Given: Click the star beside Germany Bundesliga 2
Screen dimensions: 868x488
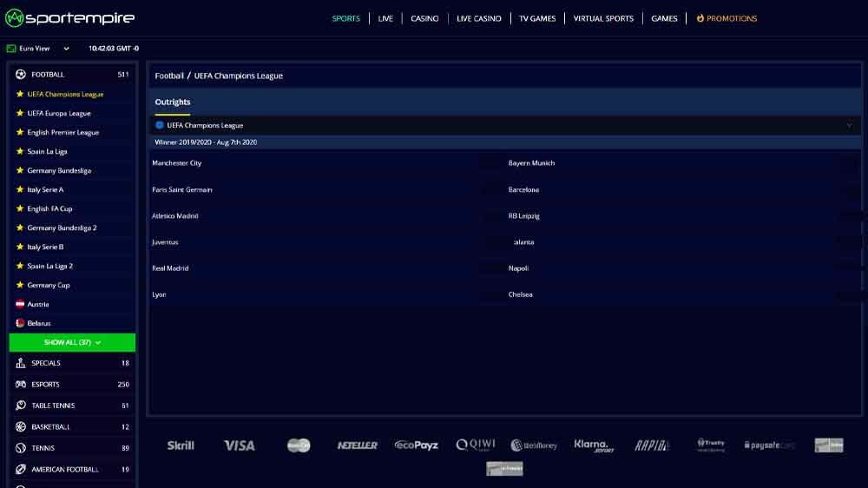Looking at the screenshot, I should click(x=20, y=228).
